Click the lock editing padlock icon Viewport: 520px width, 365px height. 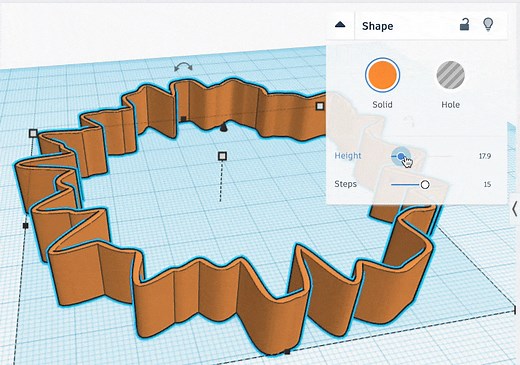pyautogui.click(x=465, y=25)
